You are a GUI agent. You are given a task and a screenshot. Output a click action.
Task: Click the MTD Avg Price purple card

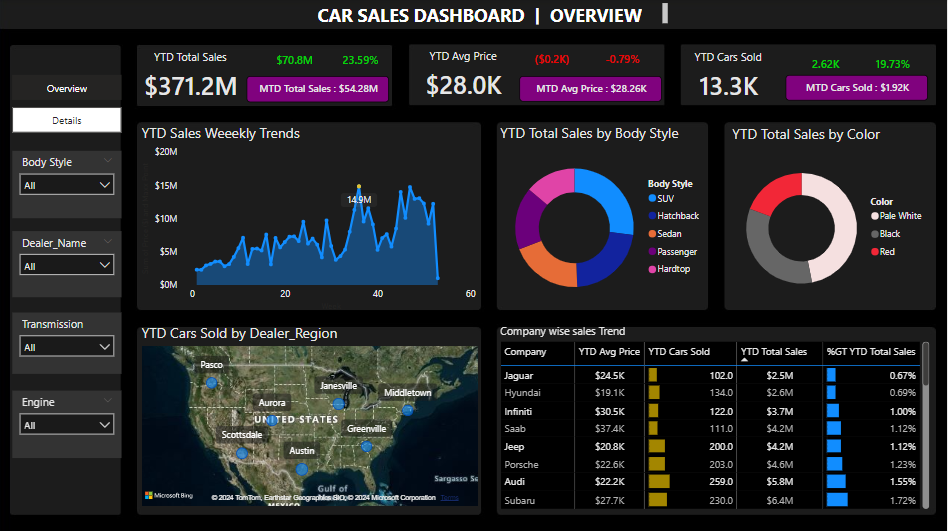pos(591,89)
